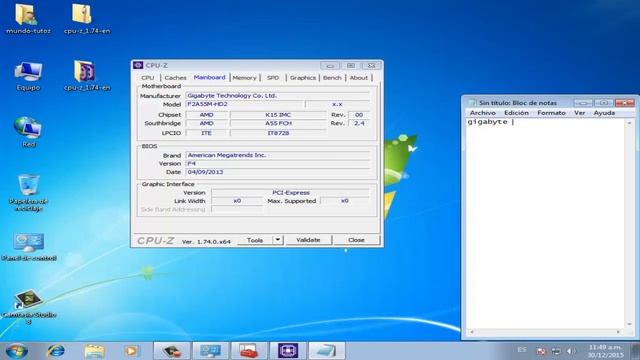Select the Camtasia Studio 8 shortcut

tap(29, 306)
